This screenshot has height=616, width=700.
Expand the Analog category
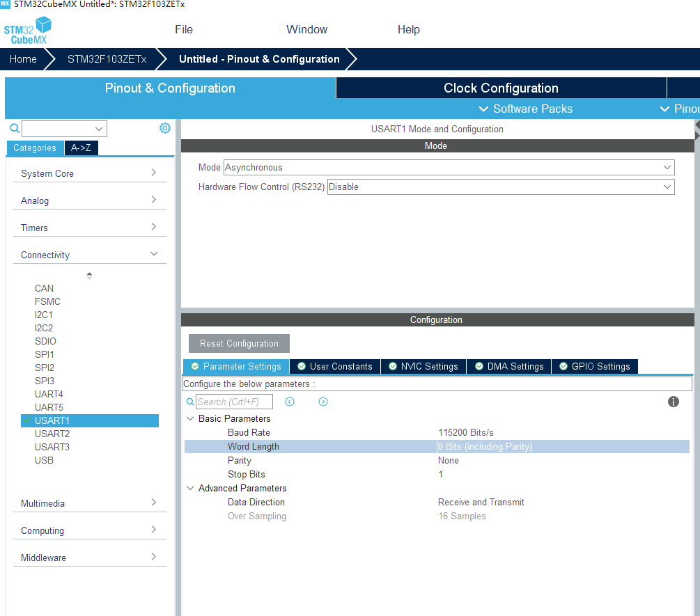pos(89,200)
